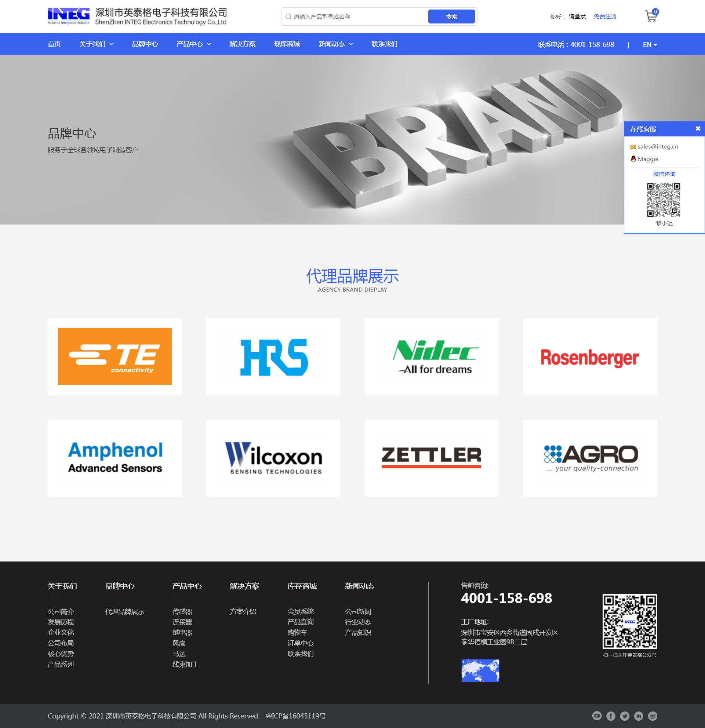Close the 在线客服 chat panel
The image size is (705, 728).
[698, 129]
